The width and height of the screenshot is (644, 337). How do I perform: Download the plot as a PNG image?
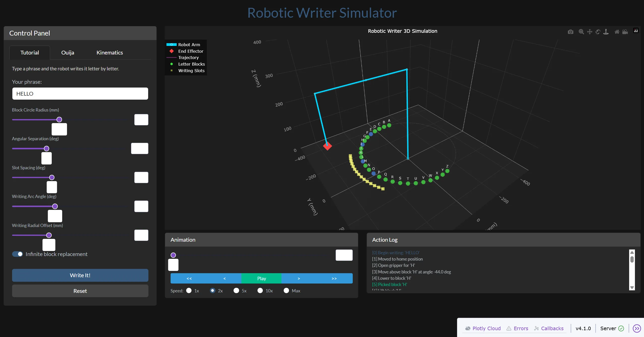pos(571,32)
